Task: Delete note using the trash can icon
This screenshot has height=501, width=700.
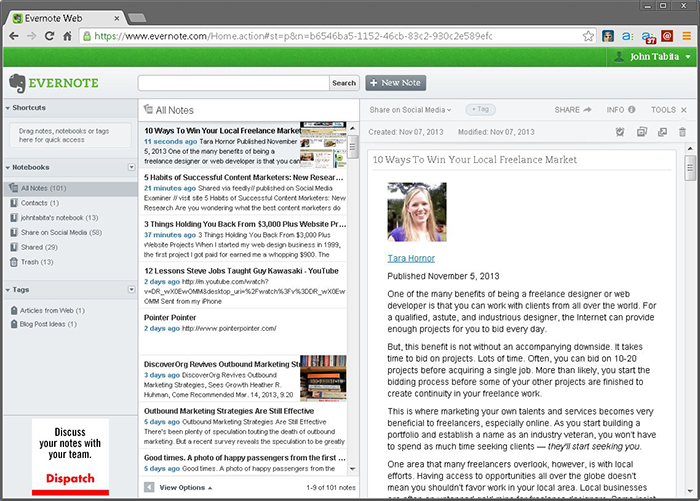Action: [682, 131]
